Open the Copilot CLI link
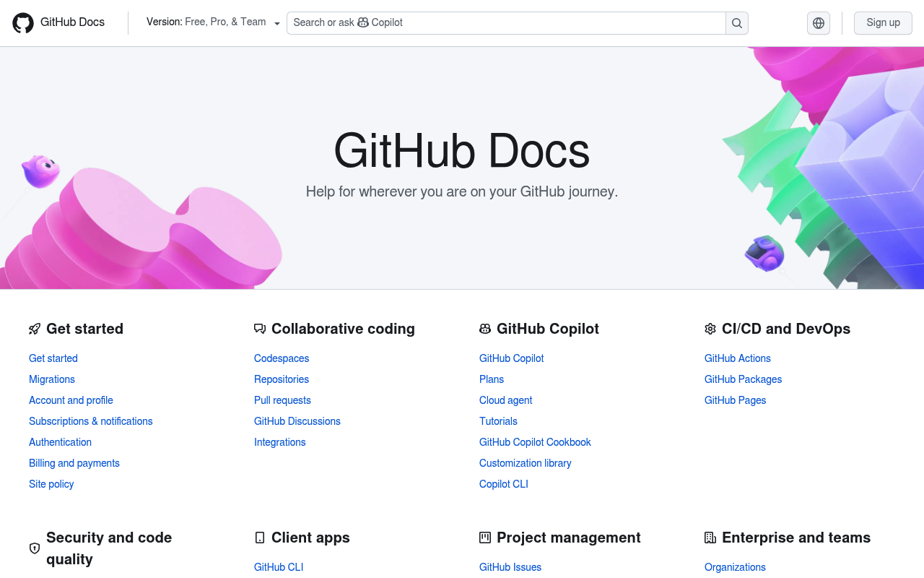 coord(504,484)
